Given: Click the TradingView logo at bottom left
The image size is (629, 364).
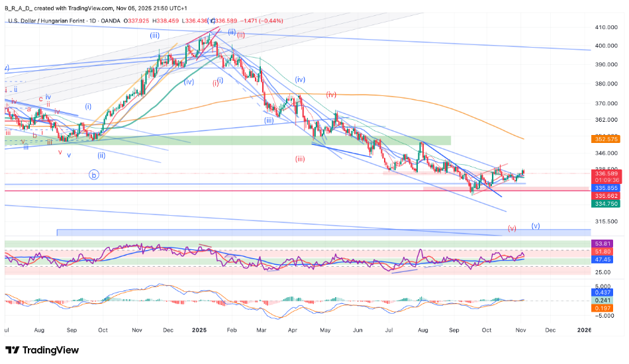Looking at the screenshot, I should pos(42,349).
